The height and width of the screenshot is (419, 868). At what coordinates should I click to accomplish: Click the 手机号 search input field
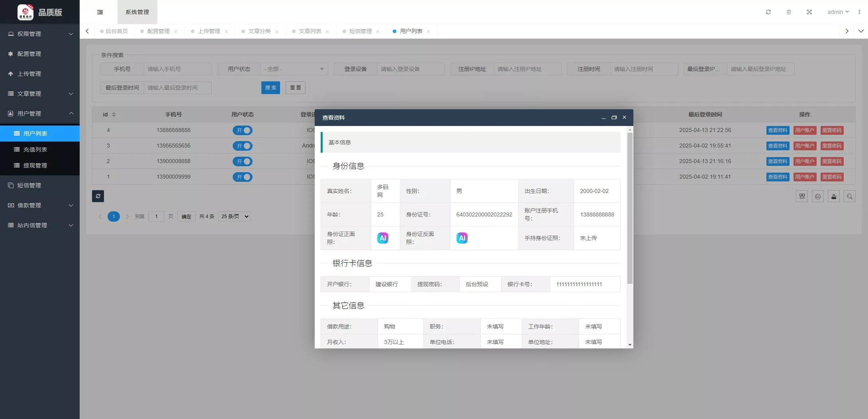(x=177, y=69)
